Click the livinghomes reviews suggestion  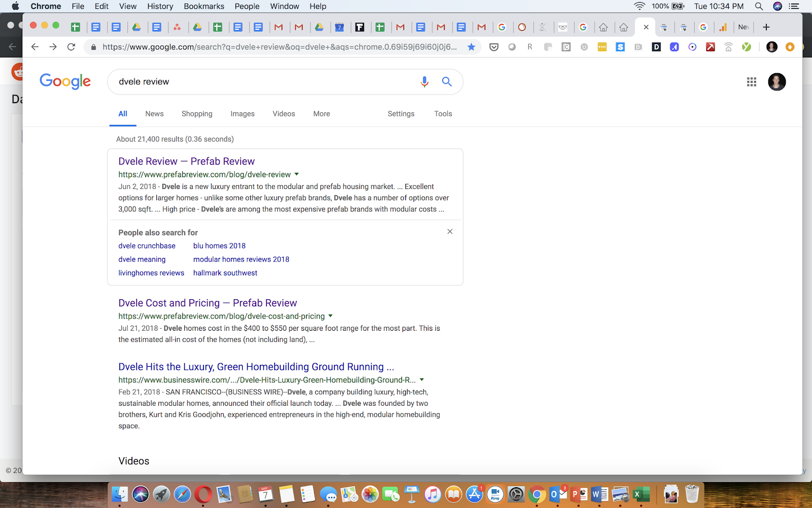point(151,273)
